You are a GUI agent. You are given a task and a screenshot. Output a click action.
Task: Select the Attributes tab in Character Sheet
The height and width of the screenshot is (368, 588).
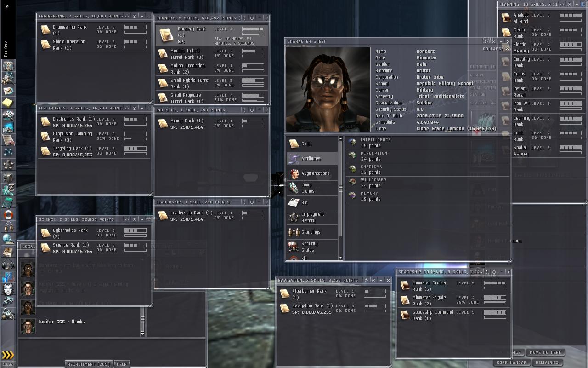coord(312,159)
